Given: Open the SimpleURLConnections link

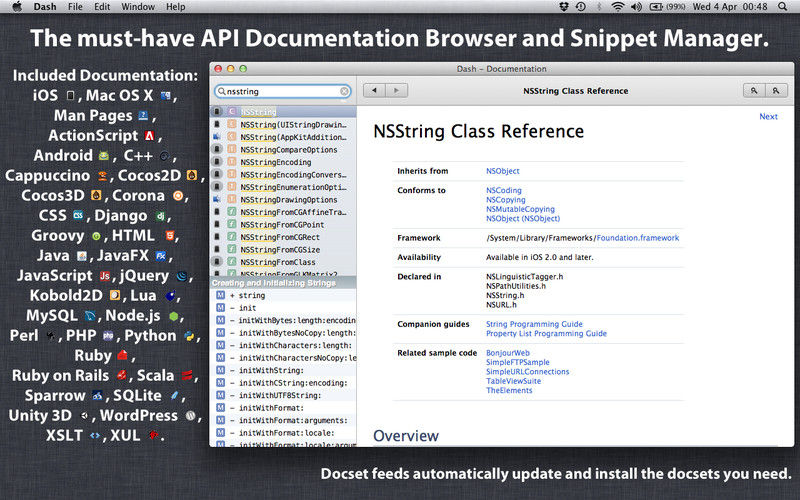Looking at the screenshot, I should [528, 372].
